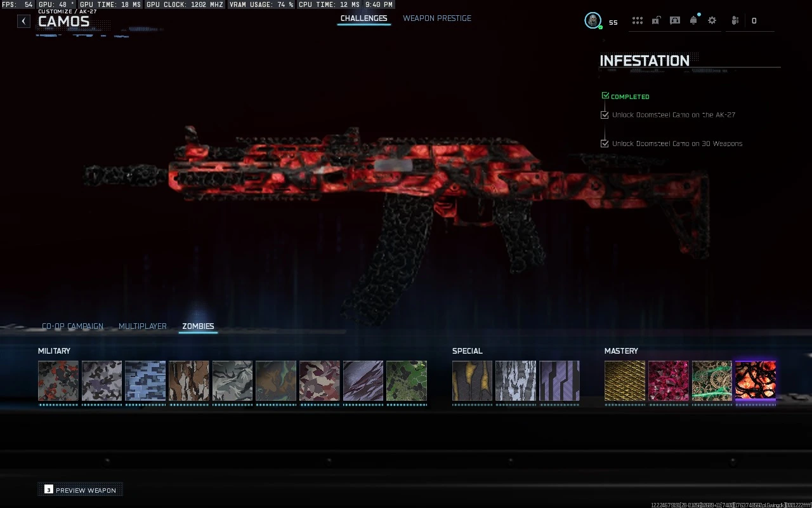Select the yellow and gray Special camo
The height and width of the screenshot is (508, 812).
472,381
